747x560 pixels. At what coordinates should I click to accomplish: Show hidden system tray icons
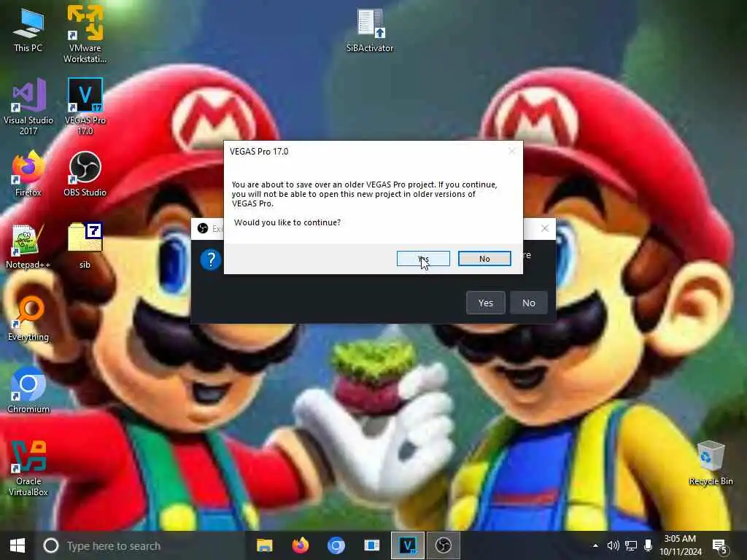coord(595,545)
